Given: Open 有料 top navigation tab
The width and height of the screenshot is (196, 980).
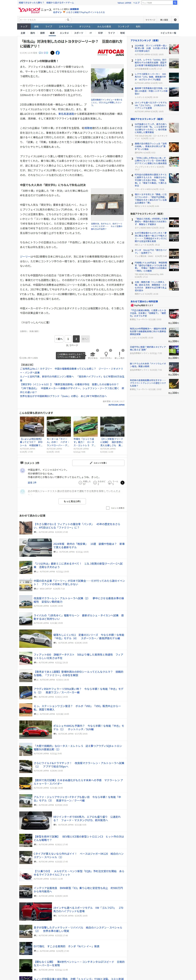Looking at the screenshot, I should coord(138,27).
